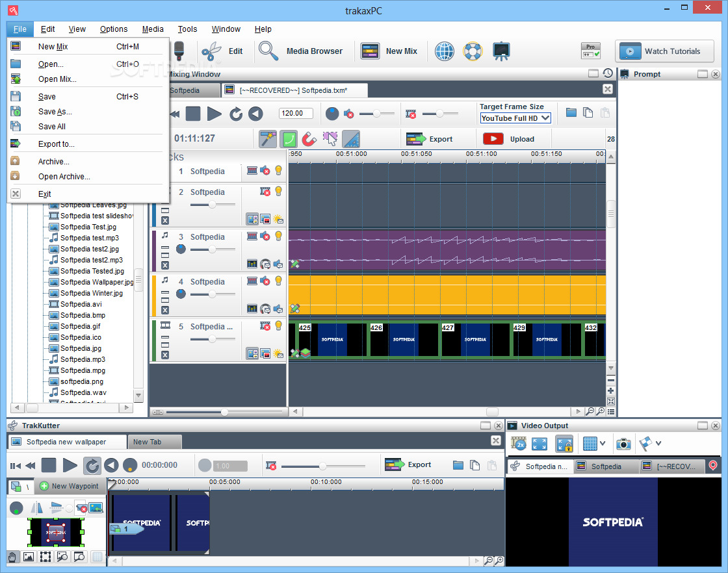Open the Target Frame Size dropdown
The image size is (728, 573).
coord(515,118)
